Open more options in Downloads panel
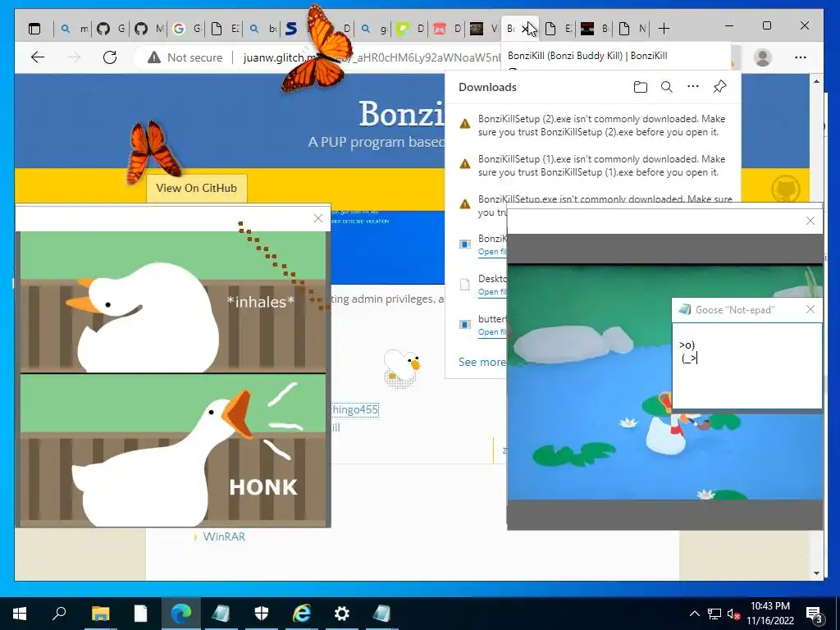Image resolution: width=840 pixels, height=630 pixels. pos(693,86)
